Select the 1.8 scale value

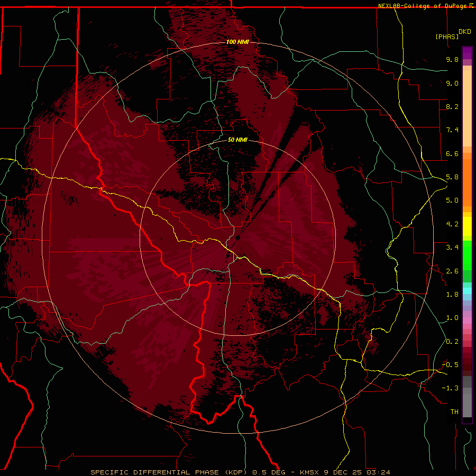(x=452, y=295)
